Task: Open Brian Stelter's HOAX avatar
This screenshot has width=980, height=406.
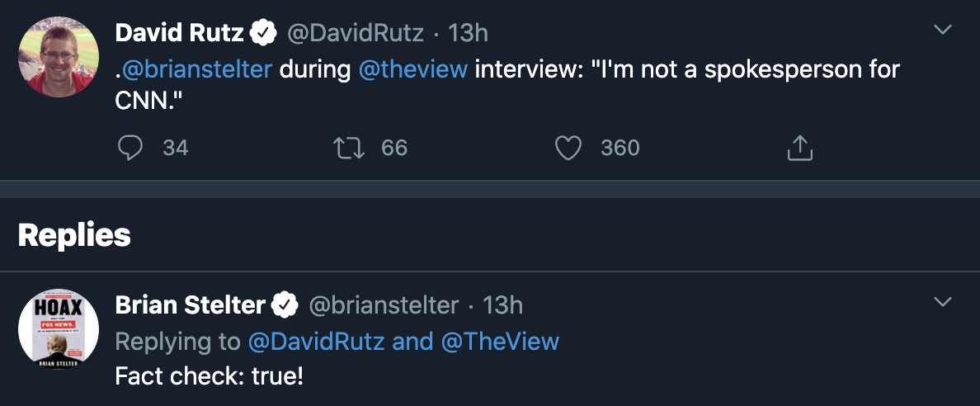Action: [59, 329]
